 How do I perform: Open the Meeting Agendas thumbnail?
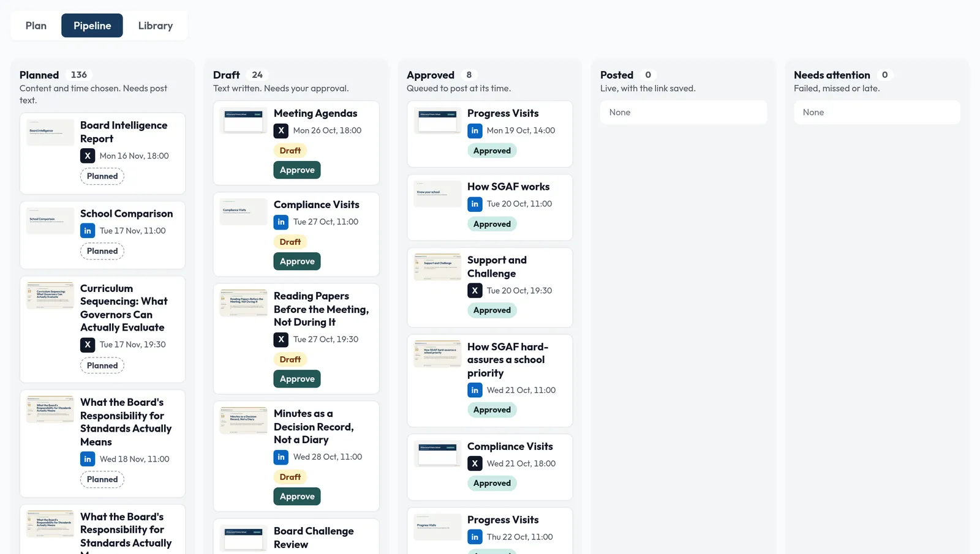244,121
